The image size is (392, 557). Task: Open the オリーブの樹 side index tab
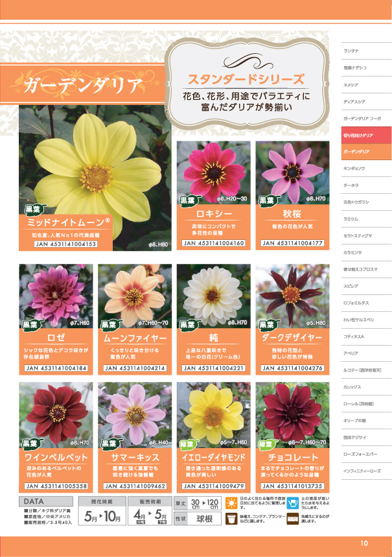(366, 420)
